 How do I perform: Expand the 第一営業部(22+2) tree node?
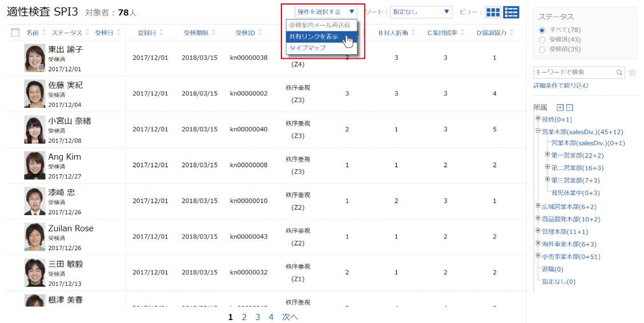[548, 155]
